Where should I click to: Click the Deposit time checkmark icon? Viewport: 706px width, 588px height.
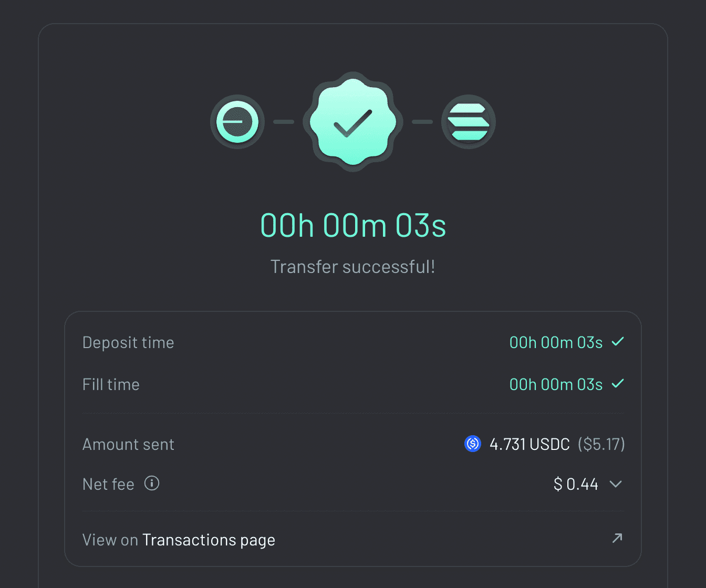tap(618, 342)
